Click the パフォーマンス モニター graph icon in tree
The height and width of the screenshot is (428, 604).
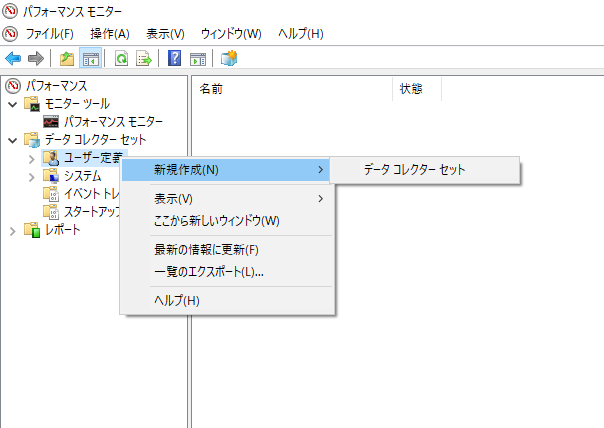[51, 122]
